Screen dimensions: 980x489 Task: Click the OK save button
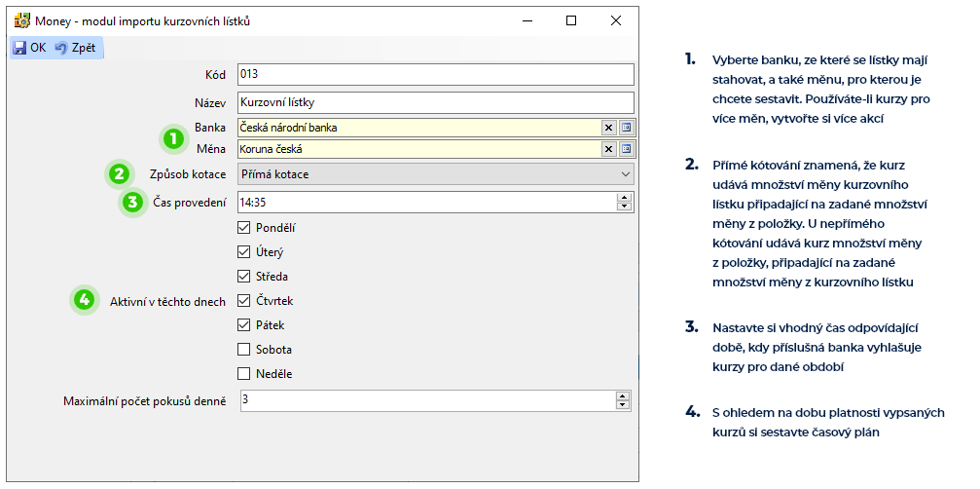click(29, 48)
